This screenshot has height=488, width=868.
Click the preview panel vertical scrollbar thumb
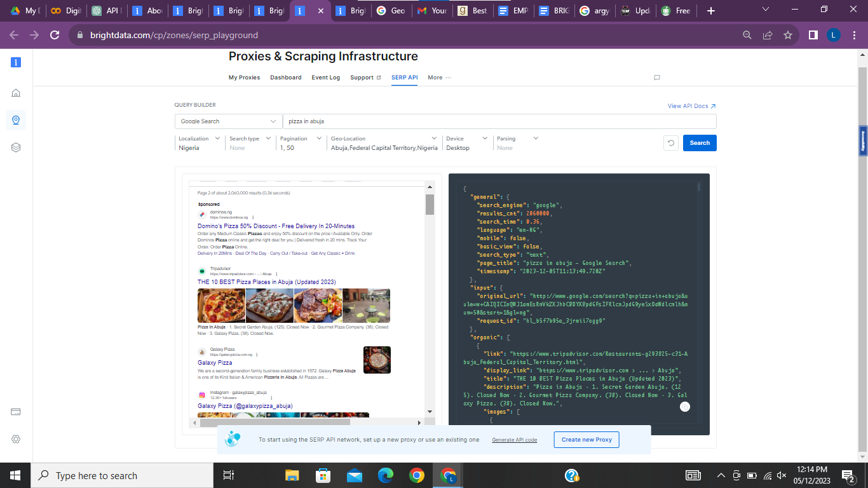pos(430,205)
